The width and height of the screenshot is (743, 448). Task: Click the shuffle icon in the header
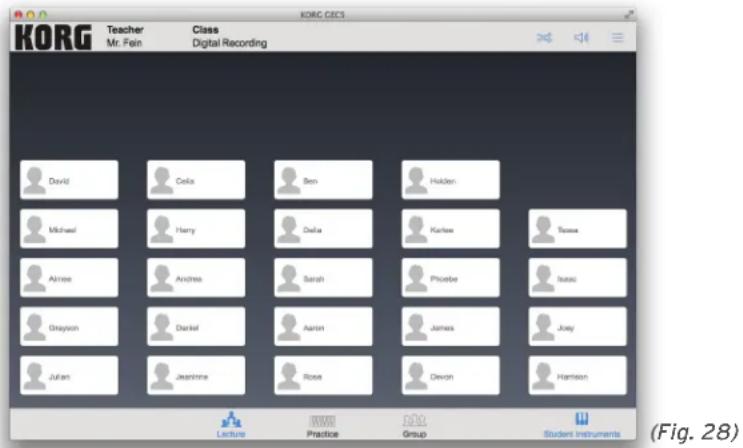[x=544, y=37]
